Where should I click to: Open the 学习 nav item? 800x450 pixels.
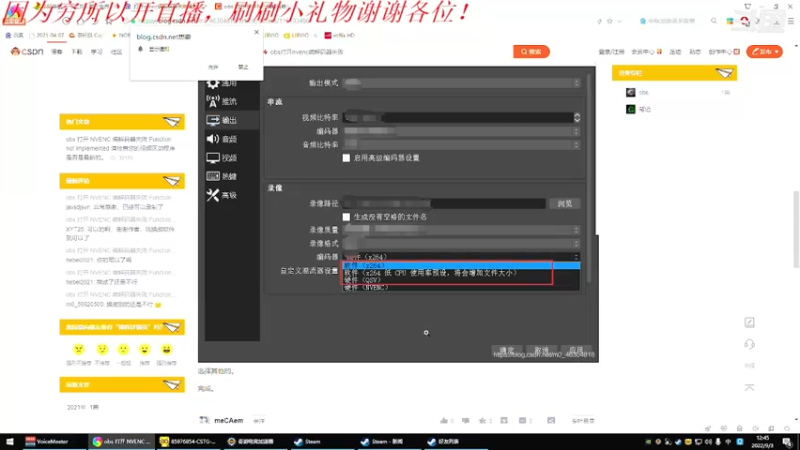pos(96,52)
